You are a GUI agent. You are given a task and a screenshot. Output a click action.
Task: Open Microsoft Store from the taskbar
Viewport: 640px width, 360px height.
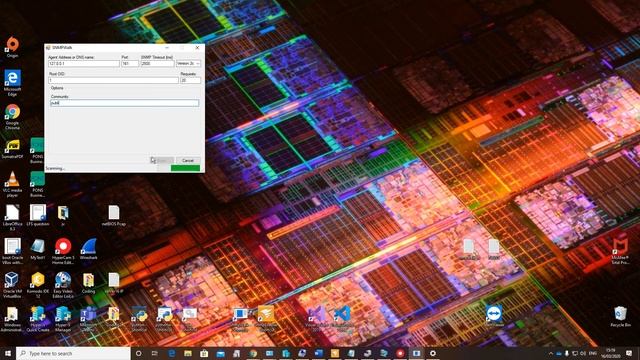tap(204, 353)
